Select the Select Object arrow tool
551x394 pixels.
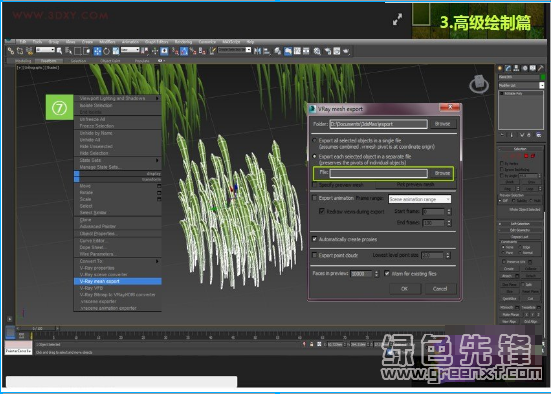click(59, 51)
